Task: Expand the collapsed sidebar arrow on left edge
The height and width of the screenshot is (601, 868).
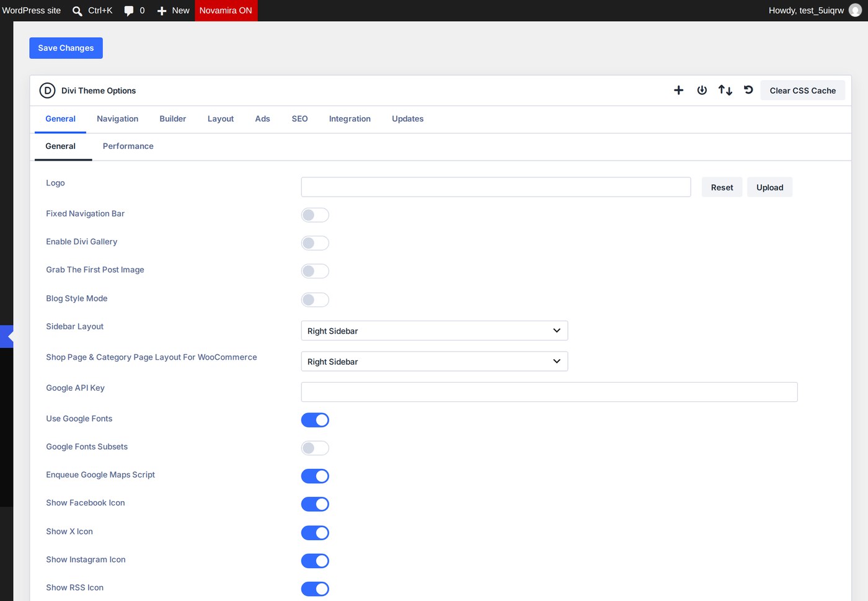Action: coord(7,337)
